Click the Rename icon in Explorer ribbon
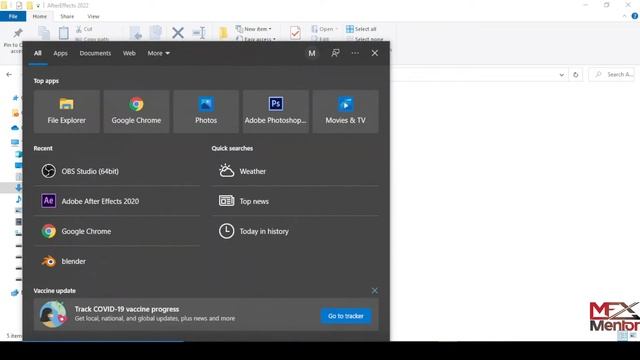 pos(199,33)
